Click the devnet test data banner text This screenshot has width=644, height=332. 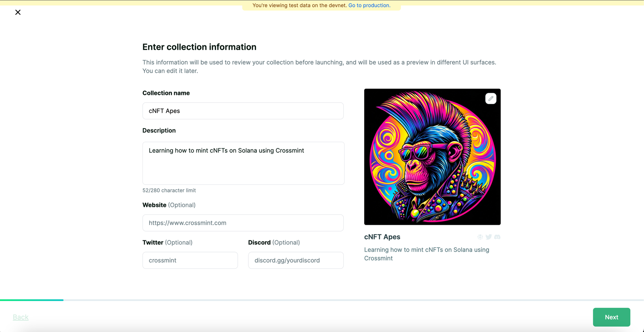point(299,5)
